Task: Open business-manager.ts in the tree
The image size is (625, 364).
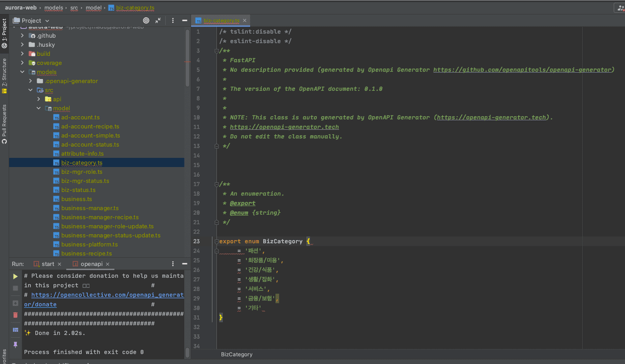Action: (x=90, y=208)
